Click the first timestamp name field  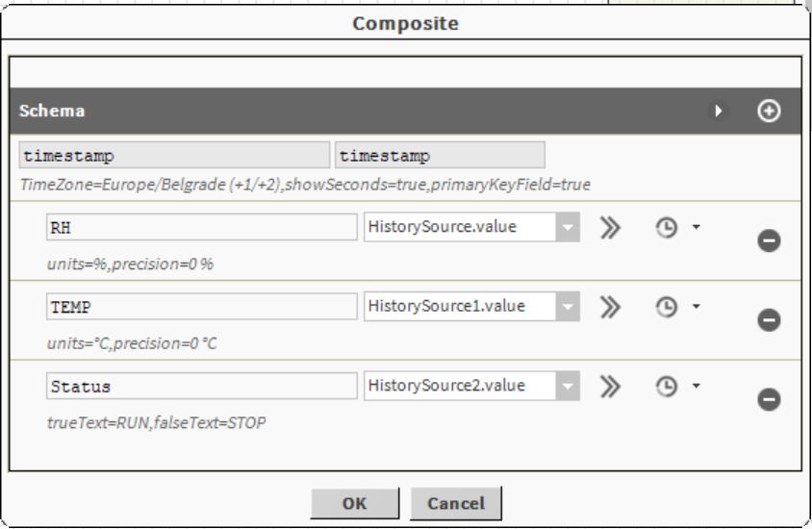pyautogui.click(x=174, y=156)
